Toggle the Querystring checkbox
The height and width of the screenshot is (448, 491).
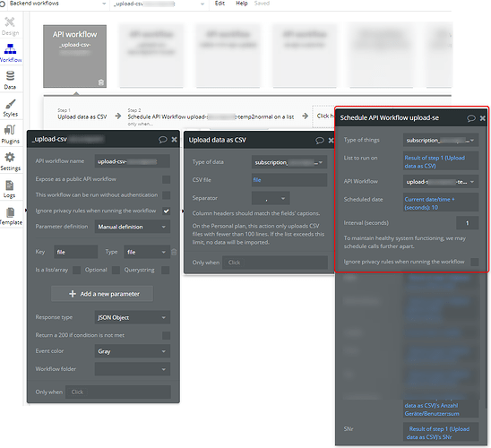point(166,271)
